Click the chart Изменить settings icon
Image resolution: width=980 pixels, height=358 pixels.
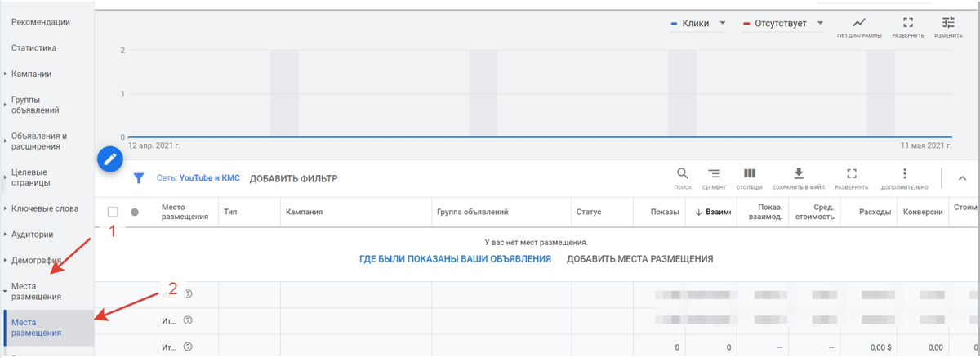pyautogui.click(x=948, y=22)
